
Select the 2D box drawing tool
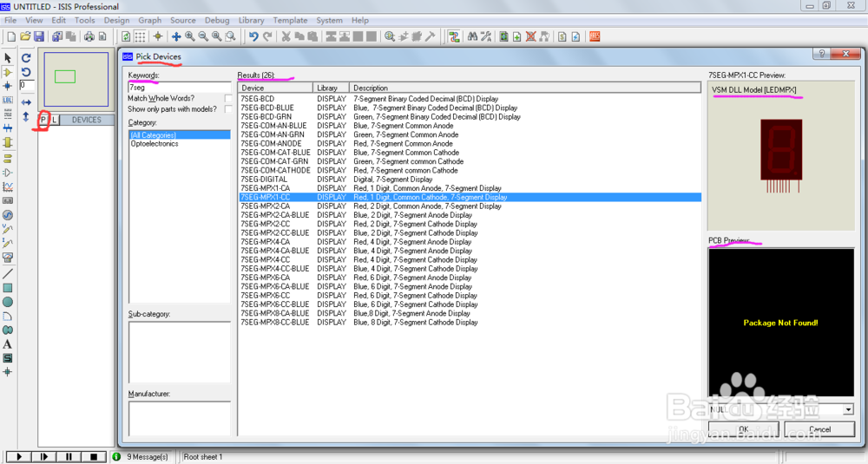point(8,288)
